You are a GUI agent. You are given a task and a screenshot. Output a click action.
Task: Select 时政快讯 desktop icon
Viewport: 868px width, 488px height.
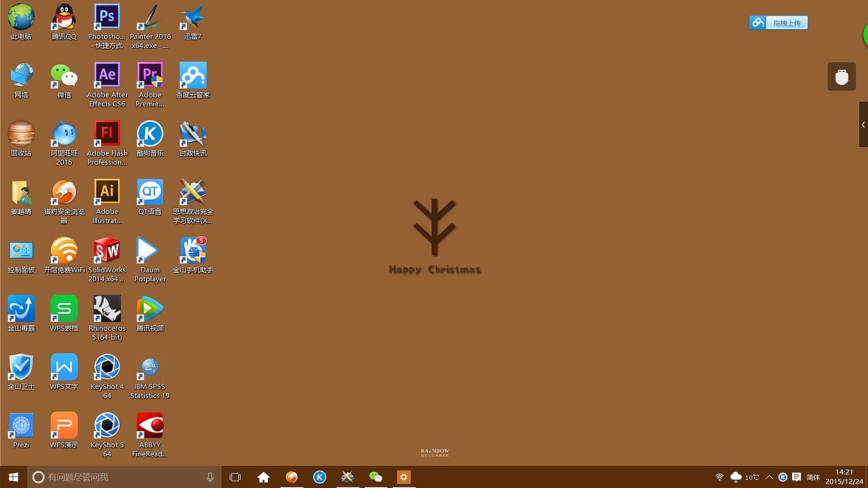193,138
